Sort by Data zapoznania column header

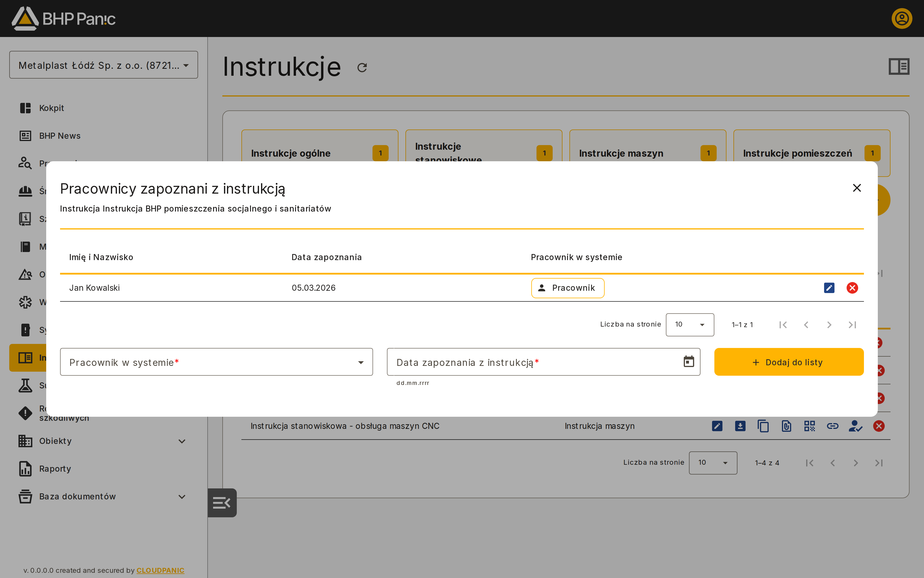coord(327,257)
